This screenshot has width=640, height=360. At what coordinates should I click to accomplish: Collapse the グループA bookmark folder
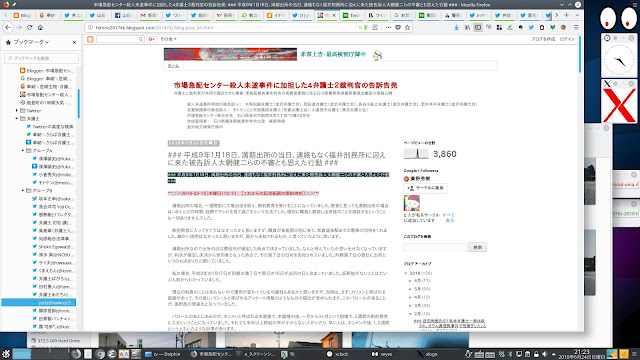click(x=23, y=151)
